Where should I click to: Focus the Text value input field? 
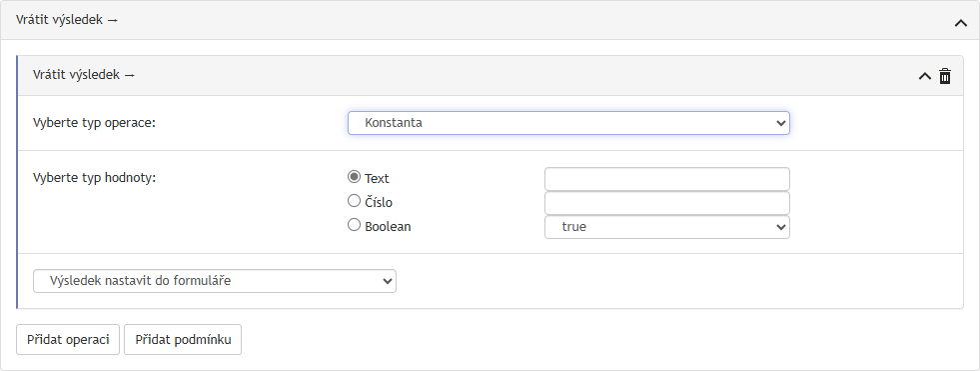[667, 179]
